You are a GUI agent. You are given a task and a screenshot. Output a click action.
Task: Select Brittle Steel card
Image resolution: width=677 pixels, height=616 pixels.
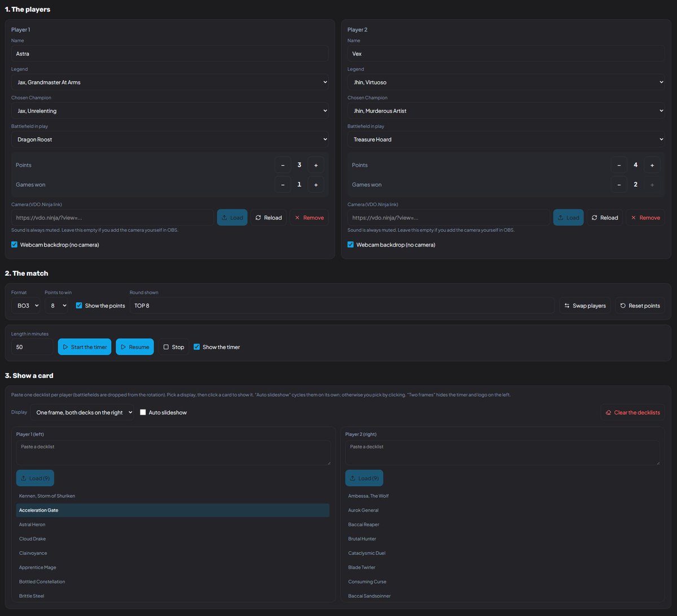coord(173,596)
